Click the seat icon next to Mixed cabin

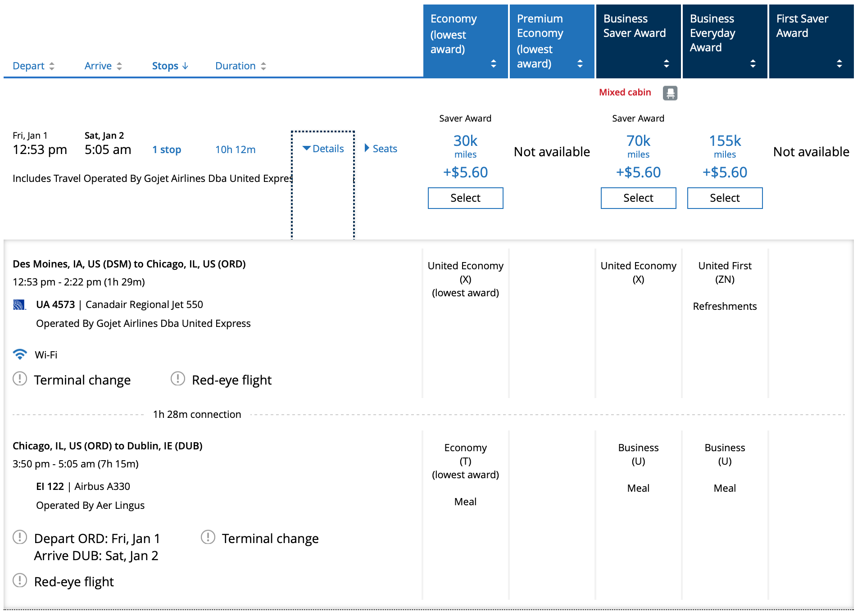pos(670,92)
